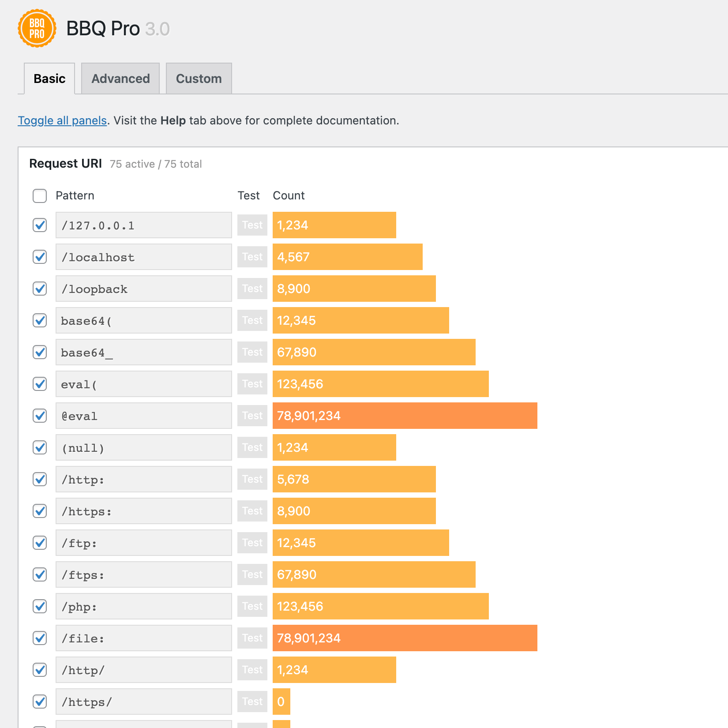Screen dimensions: 728x728
Task: Open the Custom tab
Action: (x=199, y=79)
